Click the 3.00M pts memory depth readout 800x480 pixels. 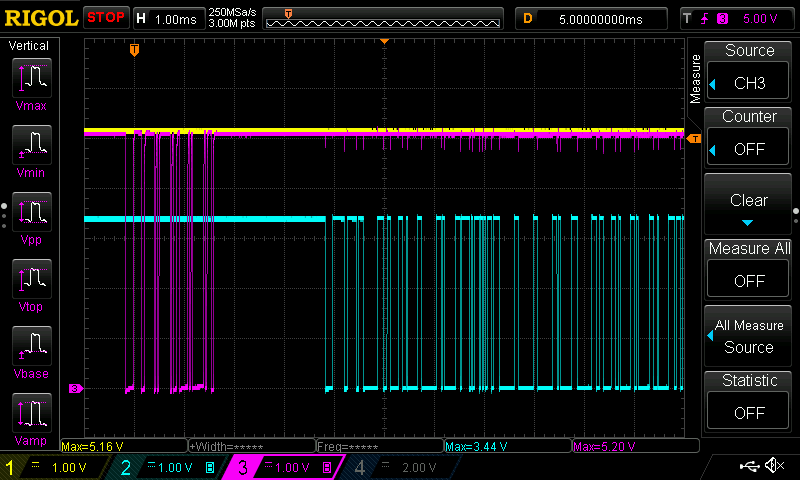pyautogui.click(x=232, y=23)
